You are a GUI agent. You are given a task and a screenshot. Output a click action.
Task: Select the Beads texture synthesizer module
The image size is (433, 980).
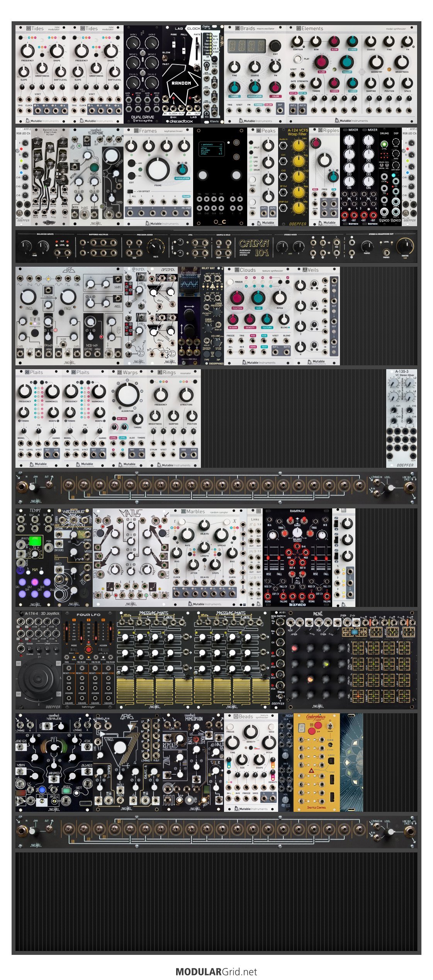point(251,762)
